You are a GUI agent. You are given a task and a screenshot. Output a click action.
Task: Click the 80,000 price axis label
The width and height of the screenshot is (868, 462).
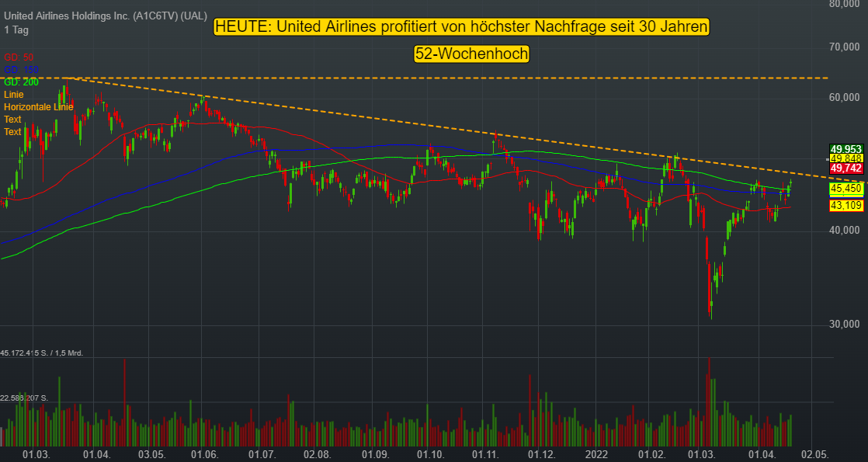(x=844, y=4)
